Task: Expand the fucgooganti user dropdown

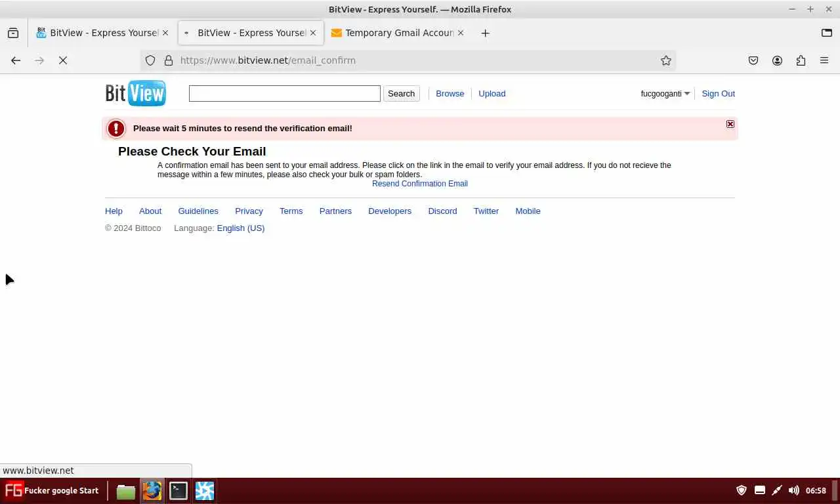Action: point(665,94)
